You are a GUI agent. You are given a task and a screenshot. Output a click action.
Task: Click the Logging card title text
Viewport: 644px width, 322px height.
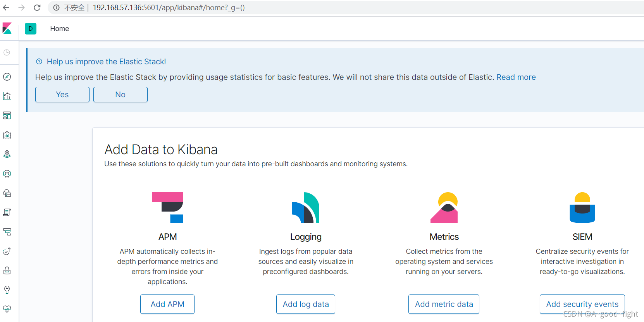306,237
